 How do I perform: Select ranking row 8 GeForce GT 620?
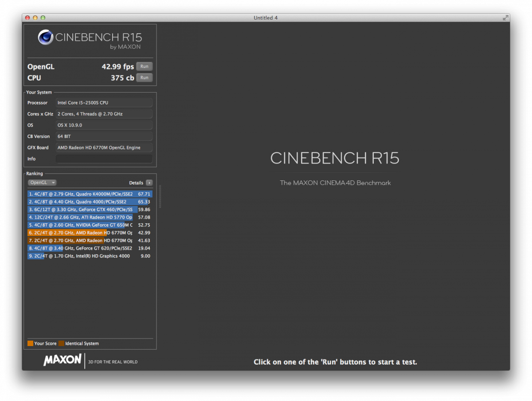tap(90, 248)
